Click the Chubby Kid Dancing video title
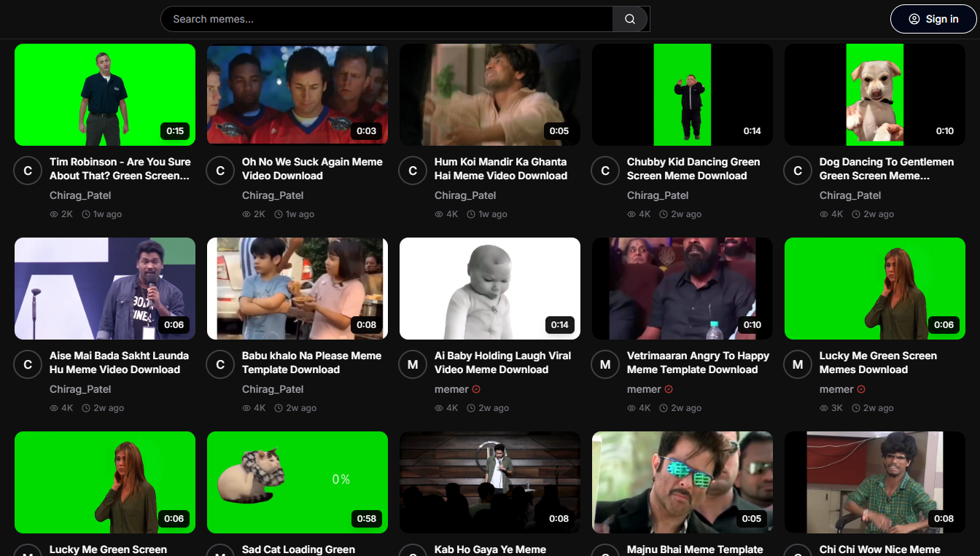 coord(693,168)
